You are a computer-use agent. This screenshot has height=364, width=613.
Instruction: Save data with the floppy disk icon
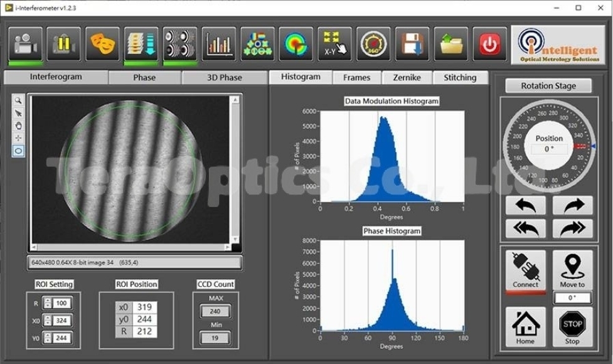(412, 44)
